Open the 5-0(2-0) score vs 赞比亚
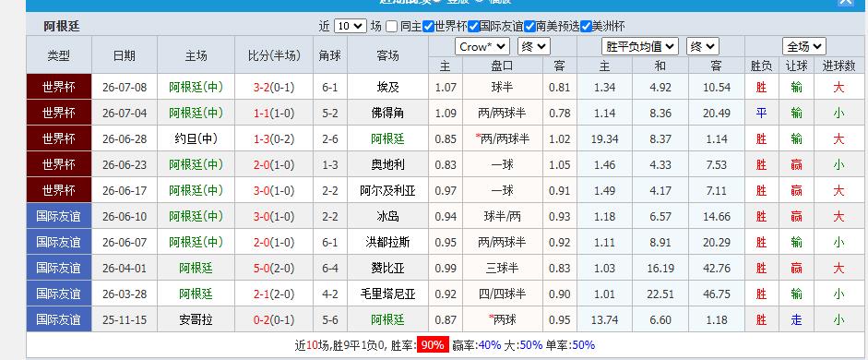 point(274,268)
